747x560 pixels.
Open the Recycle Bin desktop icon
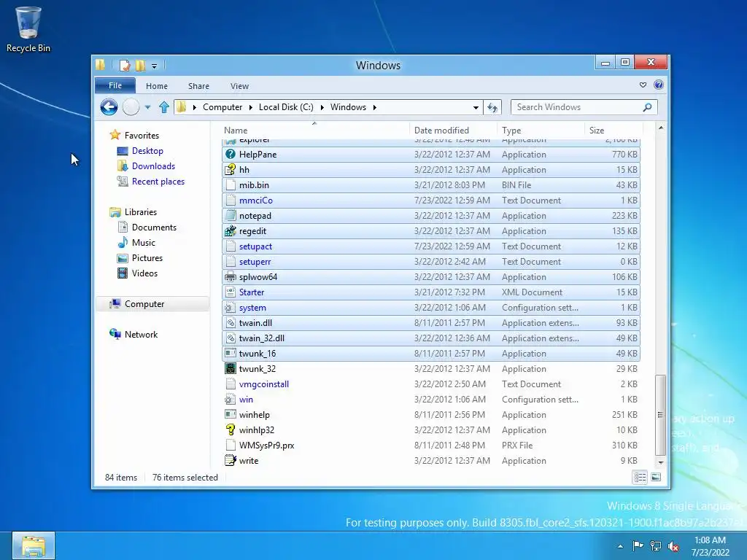click(x=28, y=29)
